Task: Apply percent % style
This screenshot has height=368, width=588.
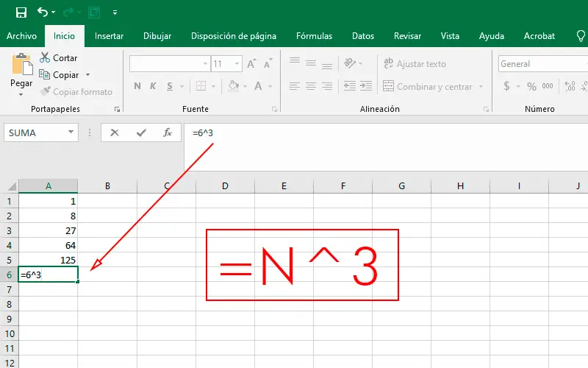Action: click(531, 86)
